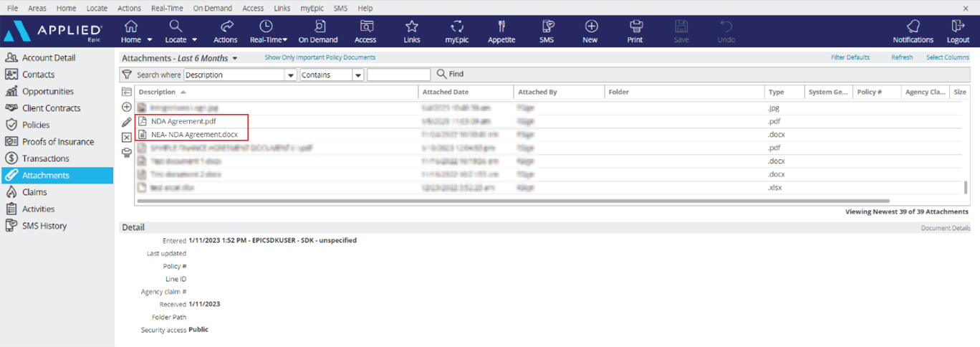The image size is (980, 347).
Task: Open the Real-Time menu in menu bar
Action: click(166, 8)
